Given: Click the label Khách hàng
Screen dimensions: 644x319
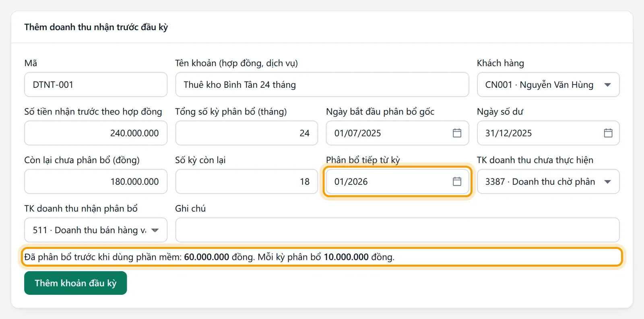Looking at the screenshot, I should tap(500, 63).
